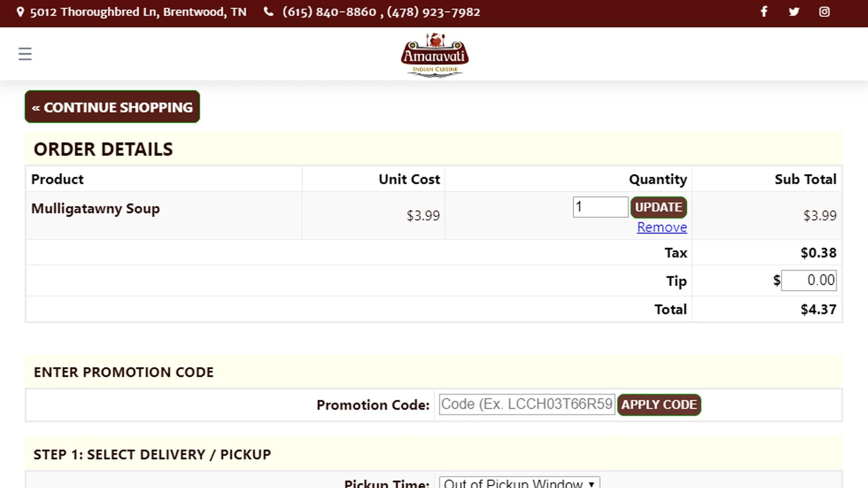Enter a value in the Tip field
868x488 pixels.
tap(809, 280)
